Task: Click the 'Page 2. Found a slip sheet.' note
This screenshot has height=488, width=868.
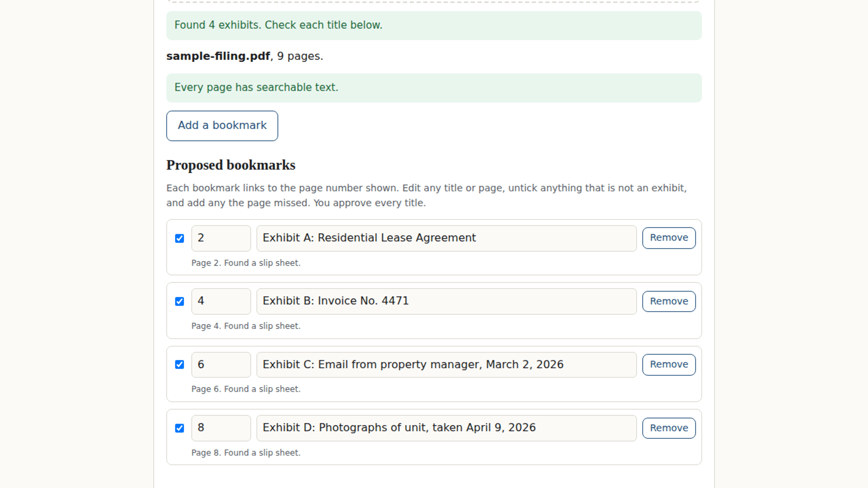Action: point(246,263)
